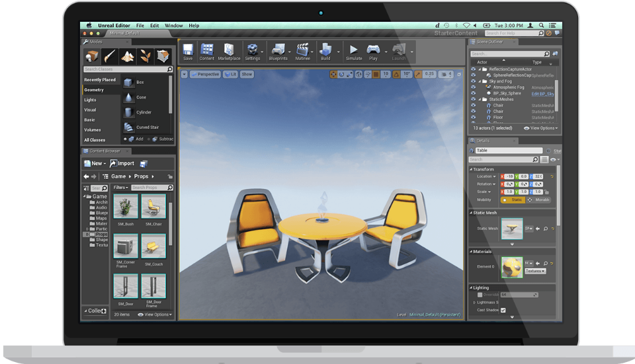Click the Launch toolbar icon
Image resolution: width=635 pixels, height=364 pixels.
coord(399,50)
